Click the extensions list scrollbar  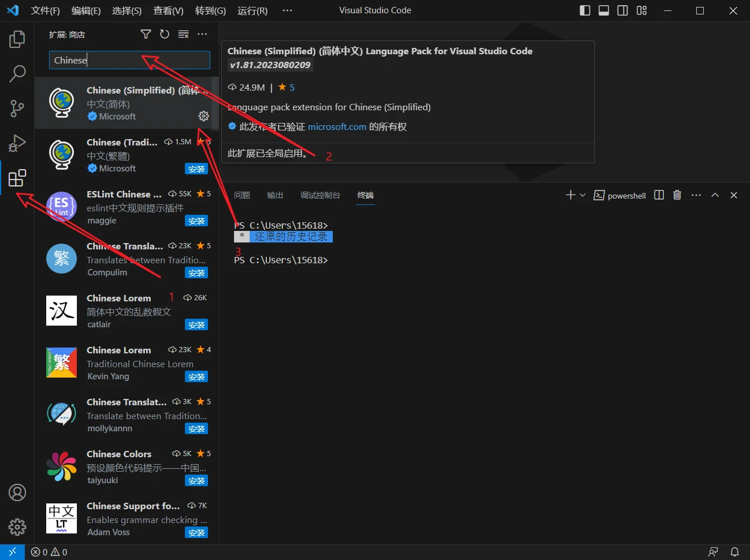(x=216, y=104)
